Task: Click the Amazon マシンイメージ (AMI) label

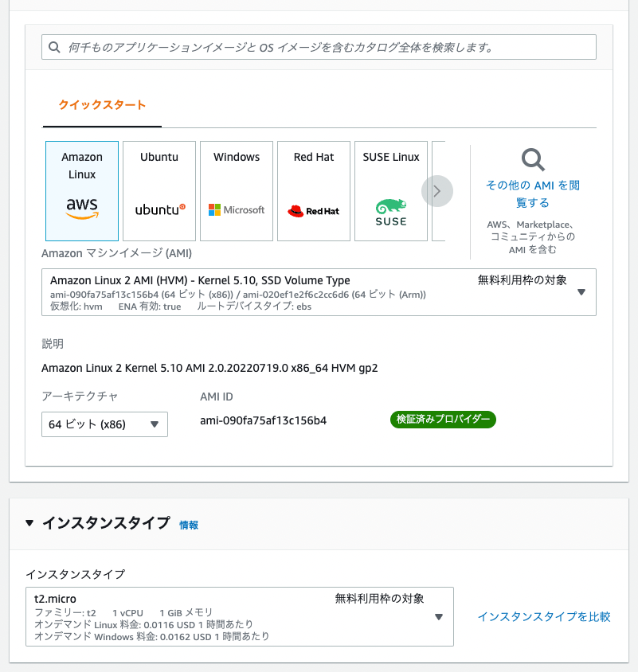Action: (x=116, y=253)
